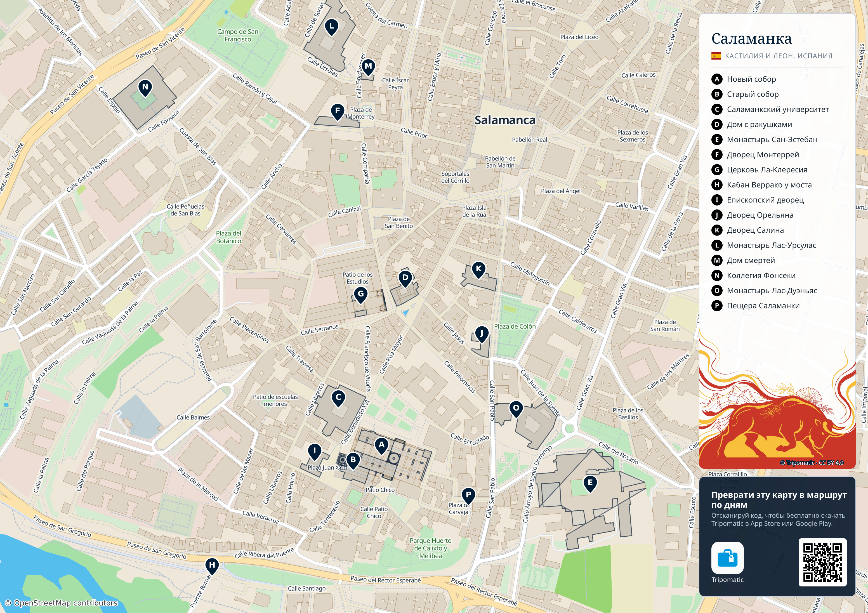
Task: Click the Campo de San Francisco label
Action: [x=237, y=36]
